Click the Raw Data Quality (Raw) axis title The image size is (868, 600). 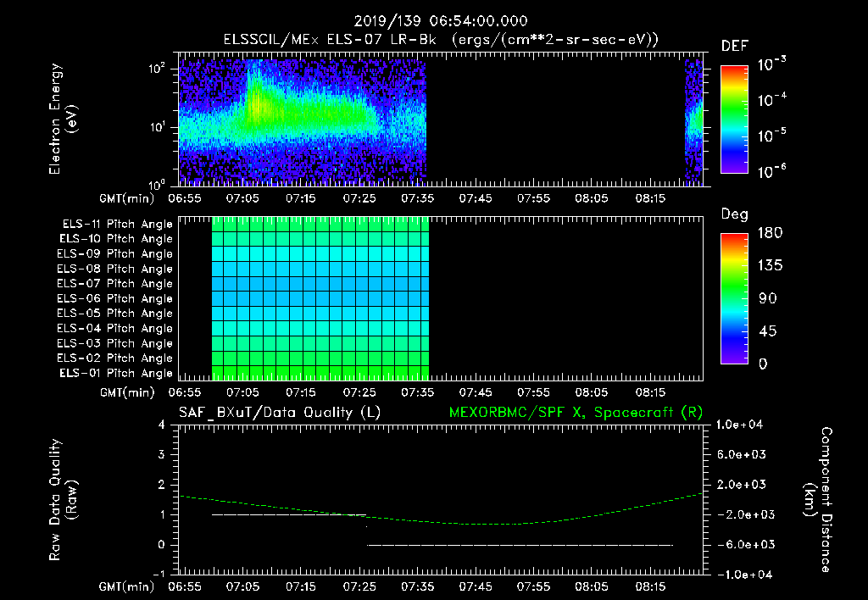[x=63, y=500]
